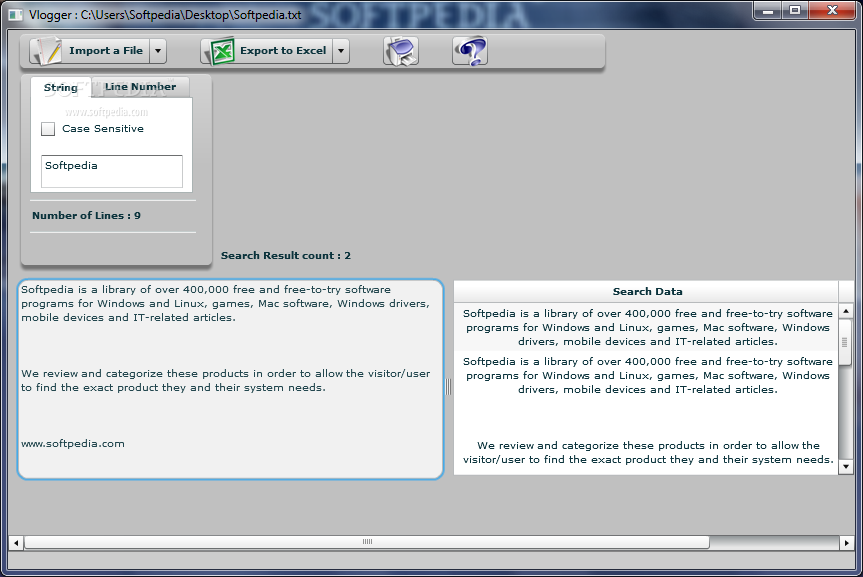Viewport: 863px width, 577px height.
Task: Click the Search Data column header
Action: click(647, 292)
